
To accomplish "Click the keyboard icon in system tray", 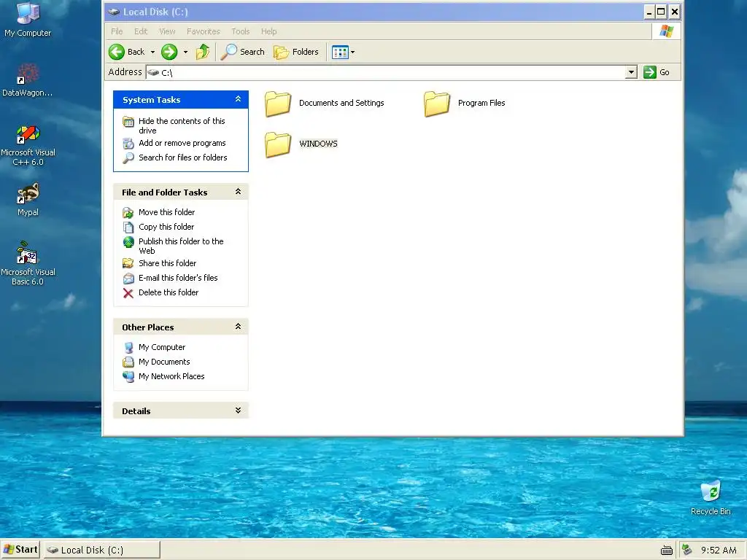I will (667, 551).
